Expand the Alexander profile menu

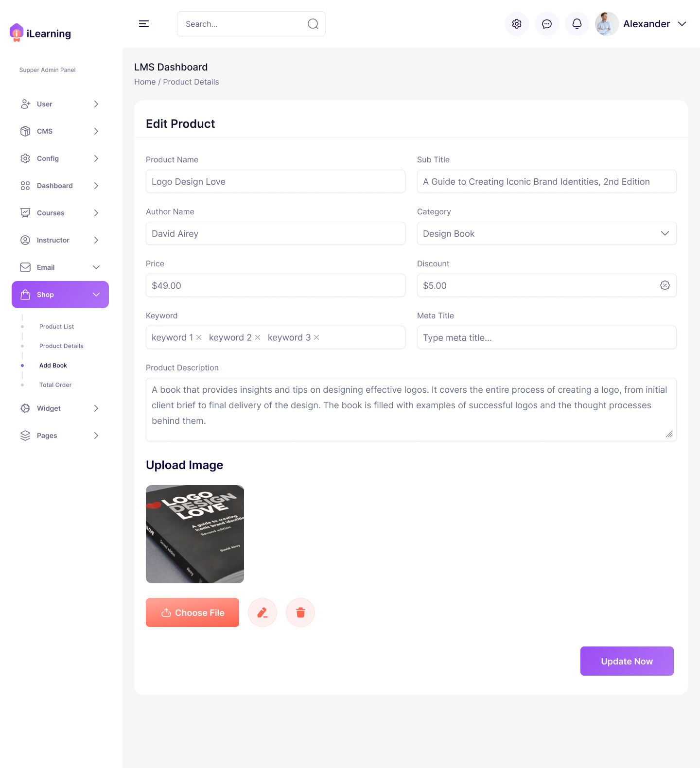coord(682,24)
